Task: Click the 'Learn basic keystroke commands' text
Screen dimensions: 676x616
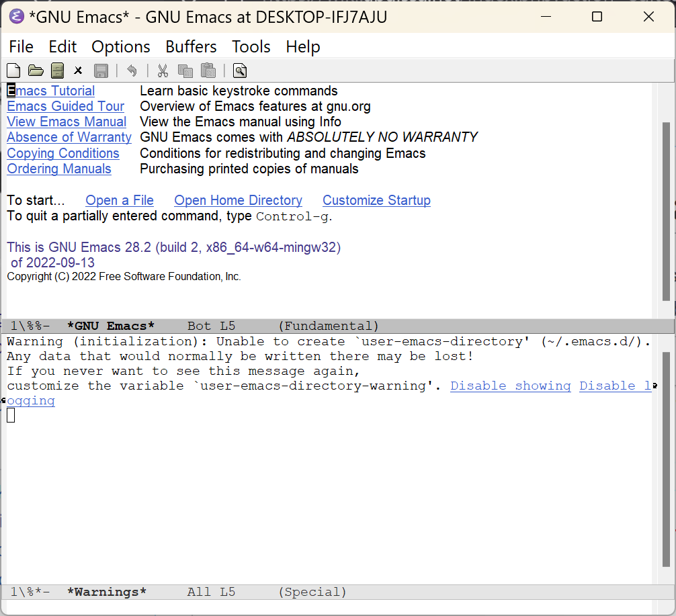Action: point(239,91)
